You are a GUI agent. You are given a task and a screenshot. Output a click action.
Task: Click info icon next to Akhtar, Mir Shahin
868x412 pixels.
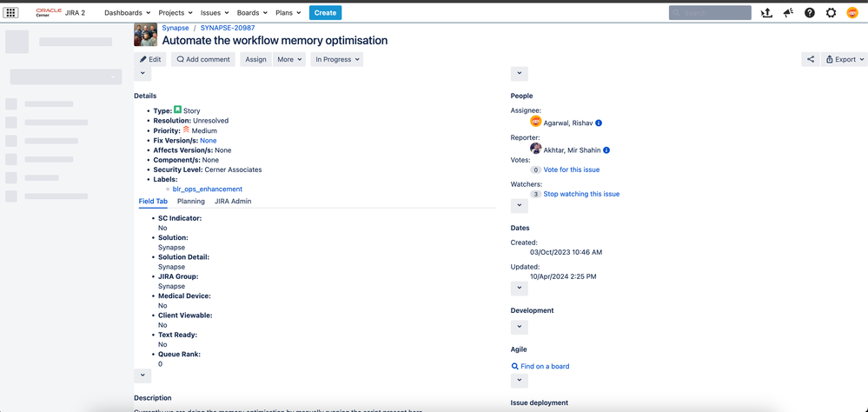point(606,150)
